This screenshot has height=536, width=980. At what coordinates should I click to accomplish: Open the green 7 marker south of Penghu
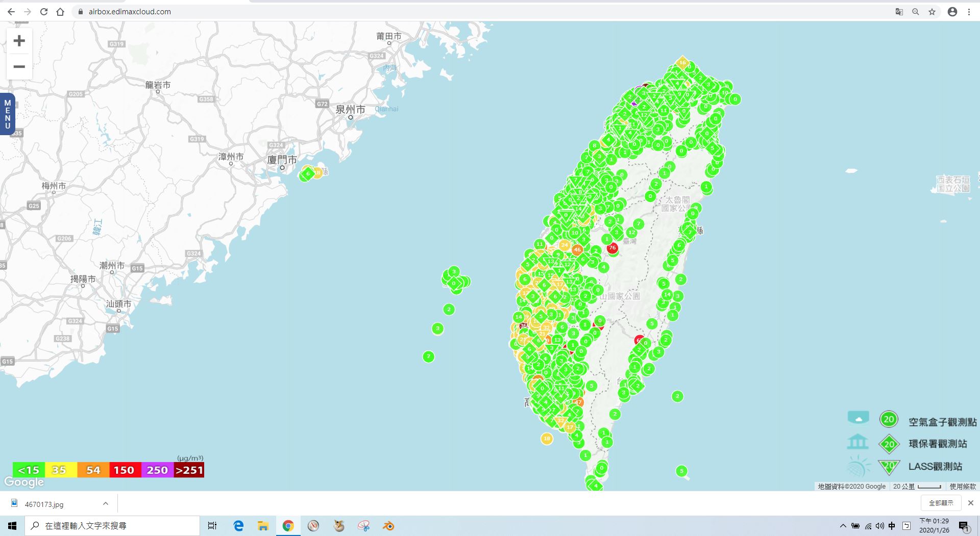point(429,356)
